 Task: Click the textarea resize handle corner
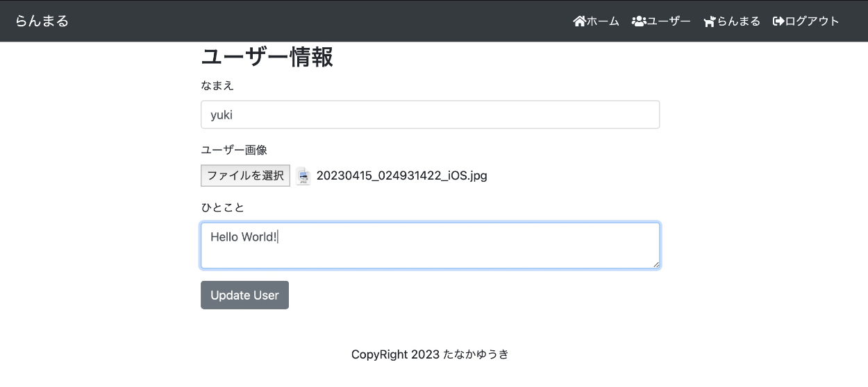tap(656, 264)
